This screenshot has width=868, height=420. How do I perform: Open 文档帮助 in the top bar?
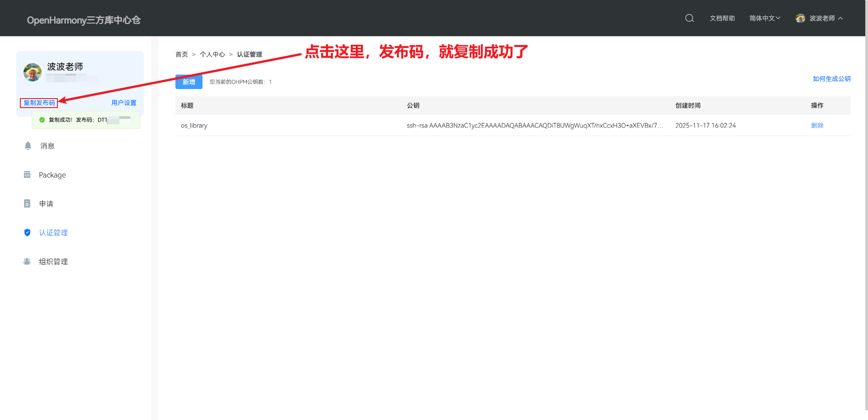pos(722,18)
